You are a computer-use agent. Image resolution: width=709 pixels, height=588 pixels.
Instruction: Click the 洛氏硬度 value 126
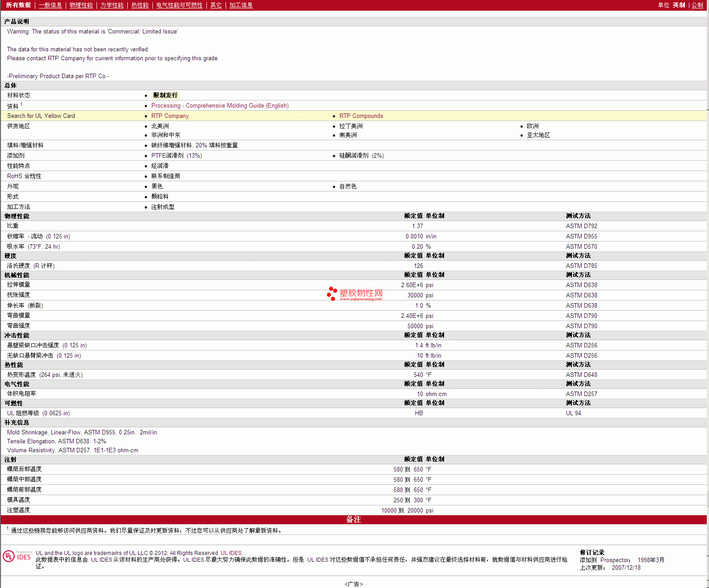(418, 266)
